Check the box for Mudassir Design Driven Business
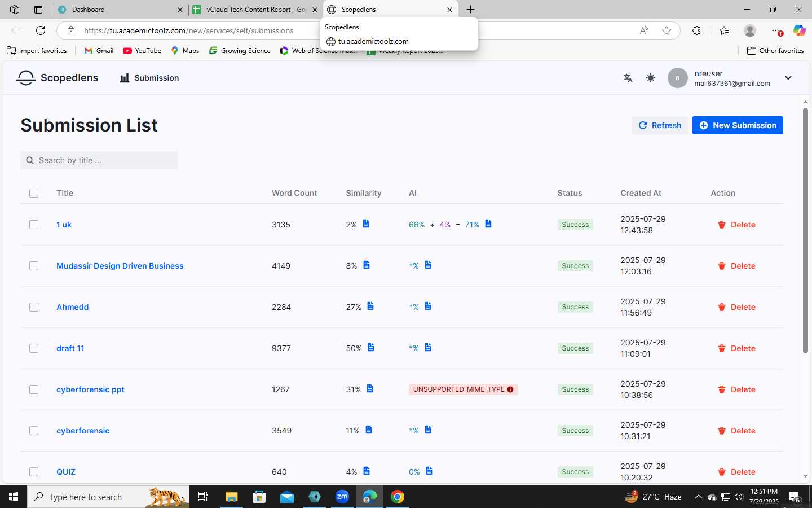812x508 pixels. coord(34,266)
